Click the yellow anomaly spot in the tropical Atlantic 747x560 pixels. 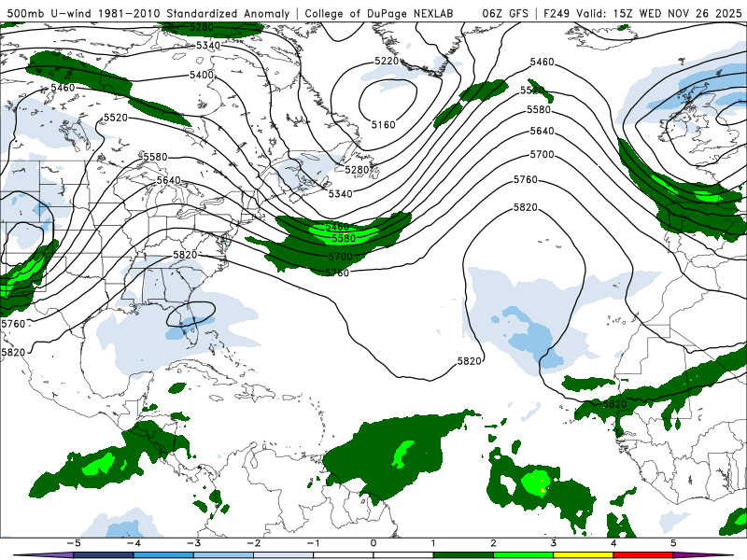tap(543, 489)
